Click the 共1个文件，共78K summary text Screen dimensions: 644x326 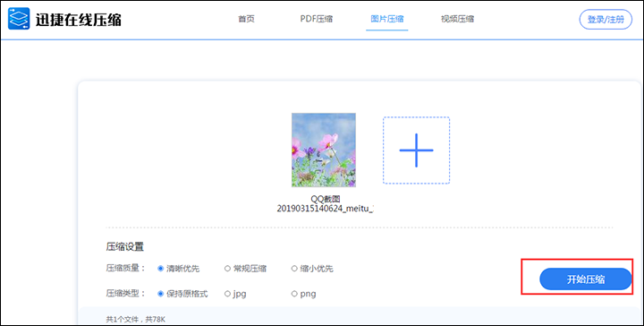tap(136, 319)
